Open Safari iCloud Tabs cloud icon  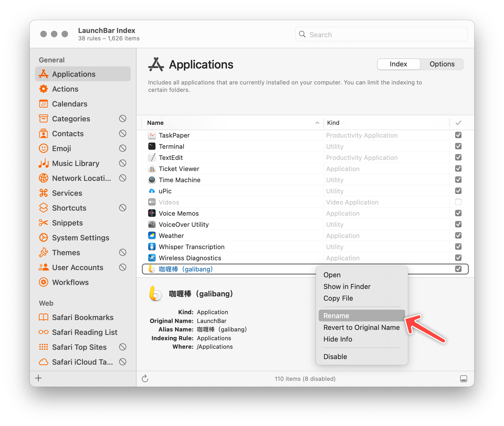click(x=44, y=362)
